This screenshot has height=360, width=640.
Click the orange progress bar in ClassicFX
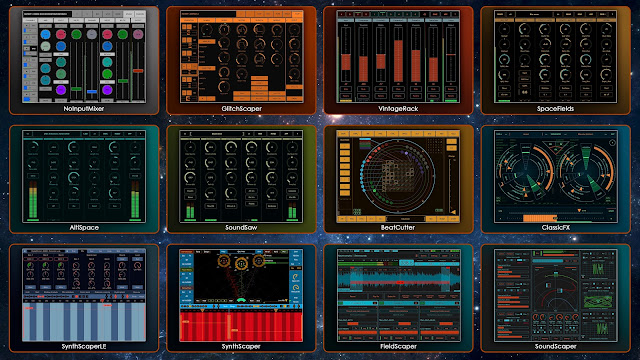pos(540,218)
